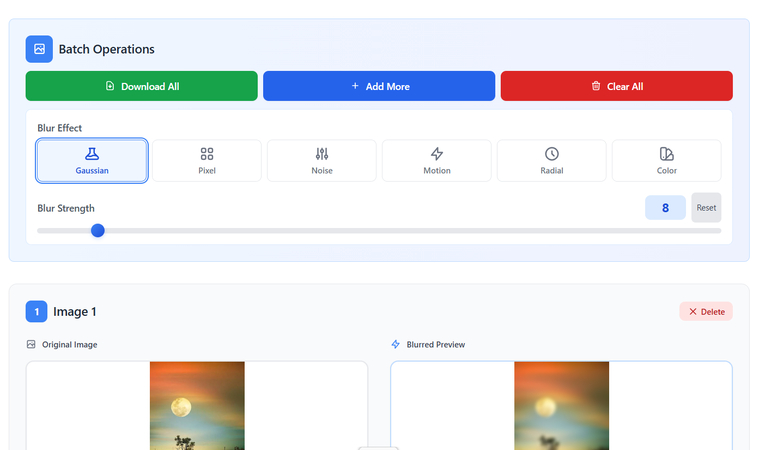Delete Image 1

coord(706,312)
